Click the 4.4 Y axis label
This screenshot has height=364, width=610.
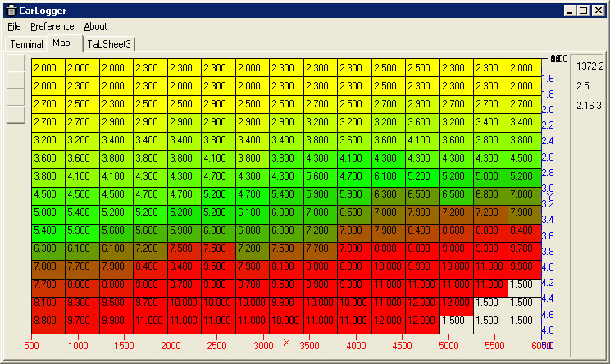pyautogui.click(x=548, y=298)
